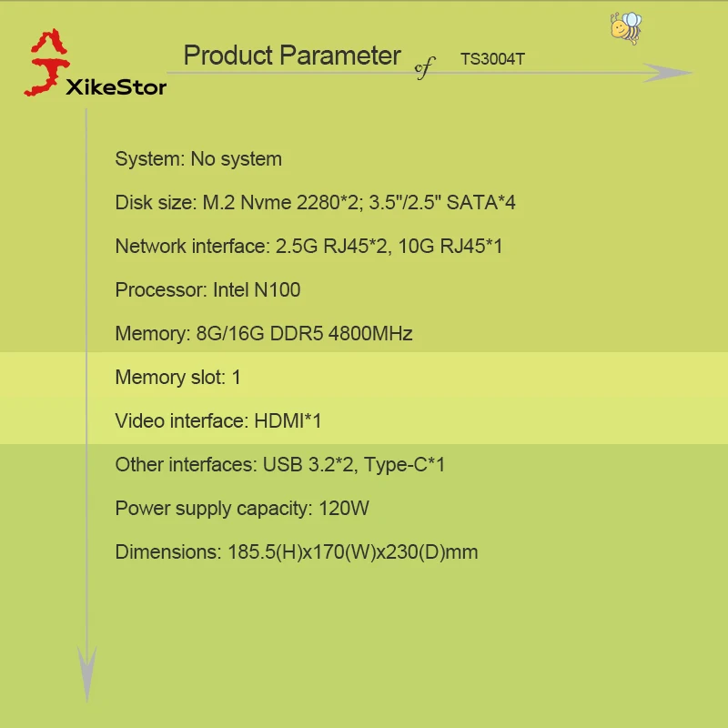This screenshot has width=728, height=728.
Task: Click the cursive 'of' word in the heading
Action: [x=424, y=67]
